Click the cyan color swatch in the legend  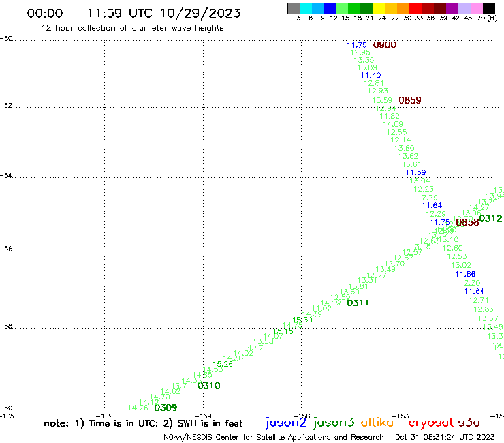[x=306, y=8]
